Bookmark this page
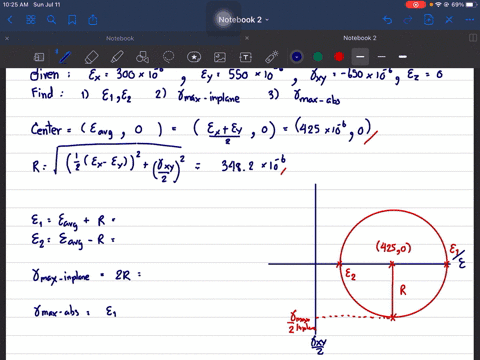The height and width of the screenshot is (360, 480). point(72,20)
